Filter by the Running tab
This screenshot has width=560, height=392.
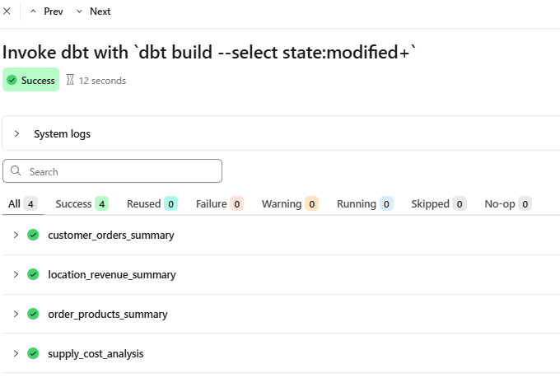pos(364,203)
